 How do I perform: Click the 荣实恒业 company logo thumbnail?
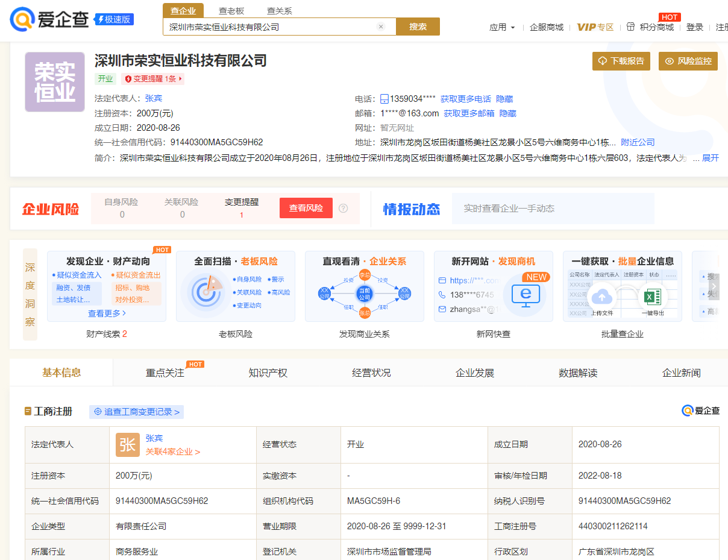[x=55, y=82]
